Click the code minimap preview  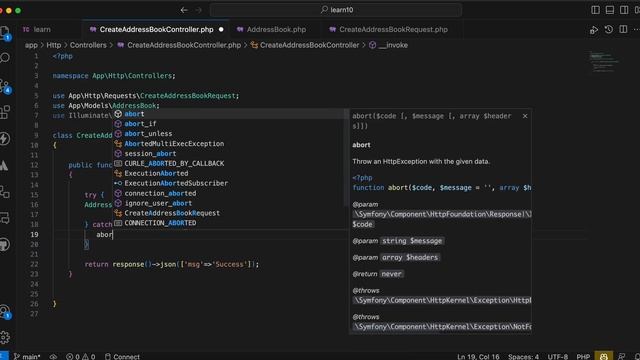pyautogui.click(x=605, y=62)
